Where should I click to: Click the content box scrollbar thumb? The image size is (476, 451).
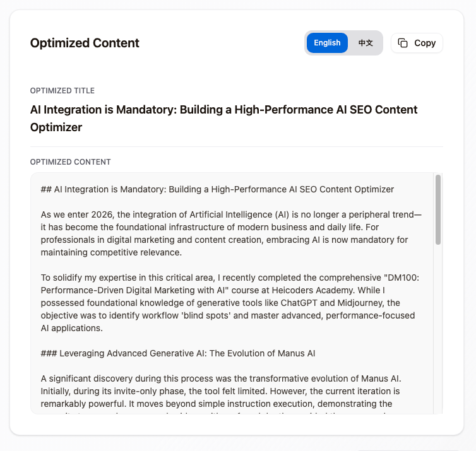[x=437, y=209]
